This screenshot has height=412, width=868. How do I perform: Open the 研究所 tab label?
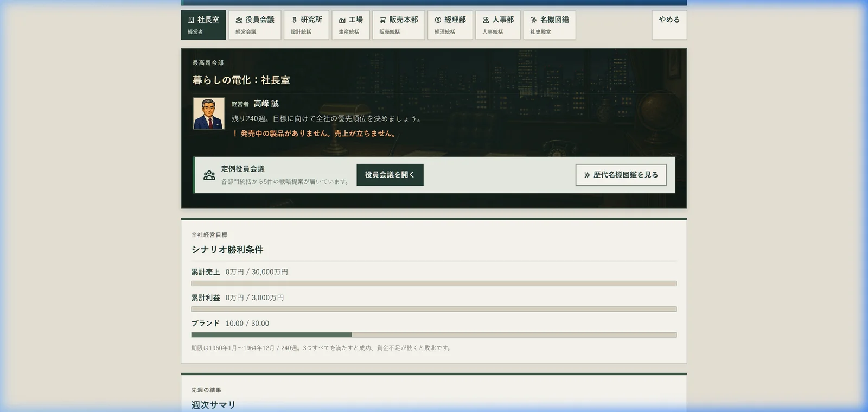(x=311, y=20)
